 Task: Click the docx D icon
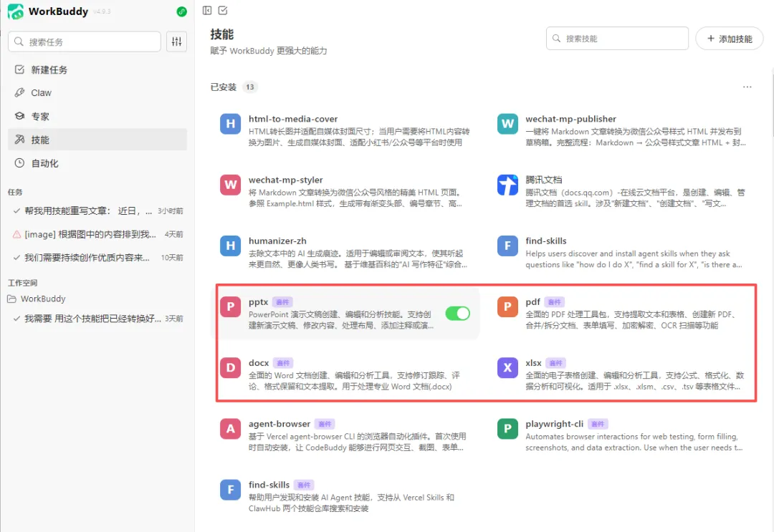[x=231, y=368]
